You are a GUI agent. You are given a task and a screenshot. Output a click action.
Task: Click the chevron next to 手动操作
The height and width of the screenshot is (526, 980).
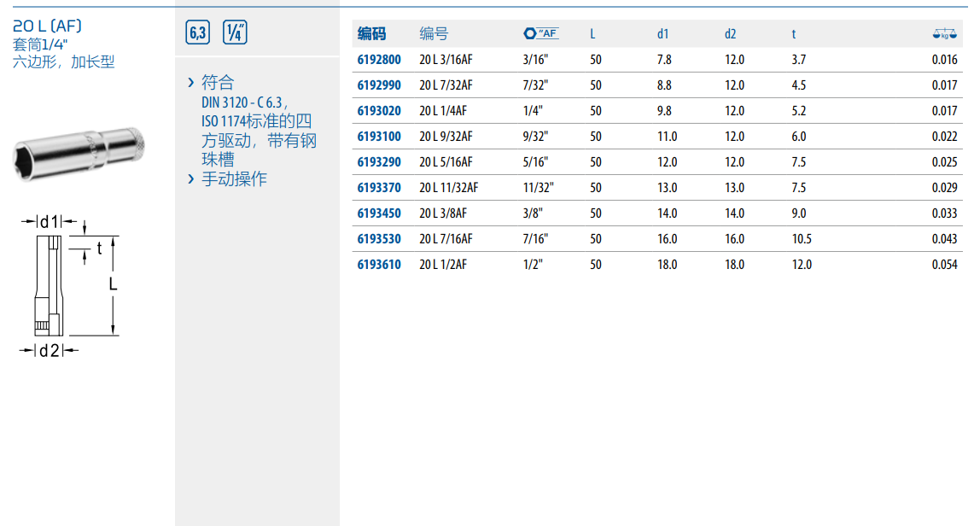click(x=191, y=178)
